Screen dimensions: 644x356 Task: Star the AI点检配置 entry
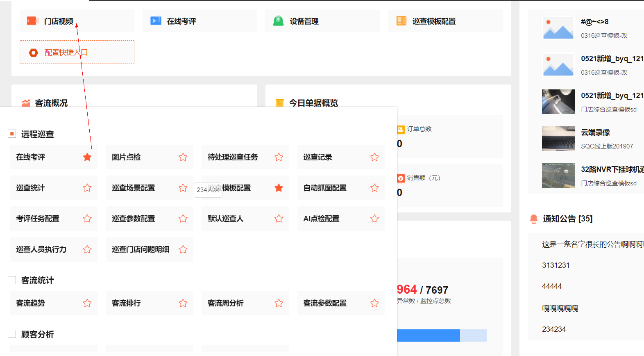374,219
